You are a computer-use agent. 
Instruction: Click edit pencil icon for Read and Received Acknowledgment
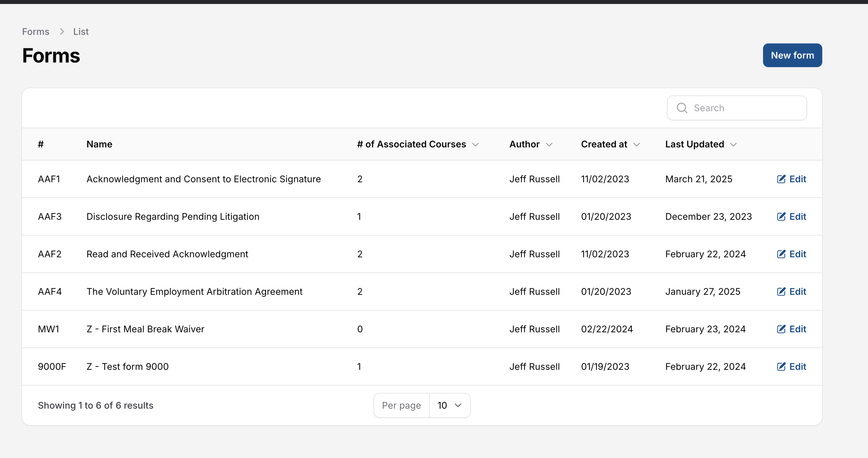781,254
